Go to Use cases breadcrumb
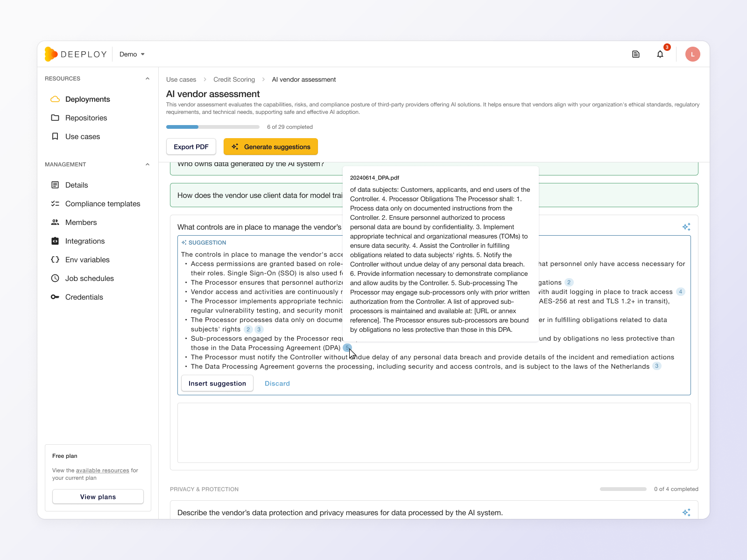Screen dimensions: 747x560 click(181, 79)
